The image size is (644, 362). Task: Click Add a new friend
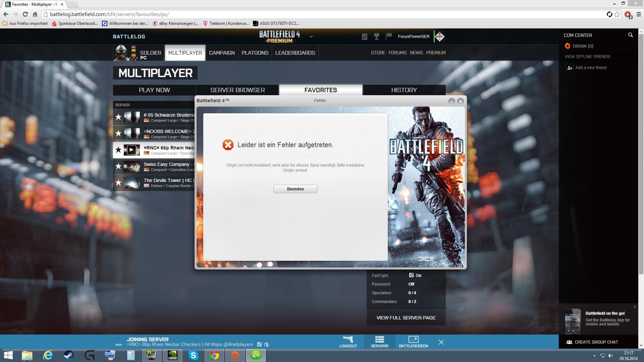(x=591, y=68)
